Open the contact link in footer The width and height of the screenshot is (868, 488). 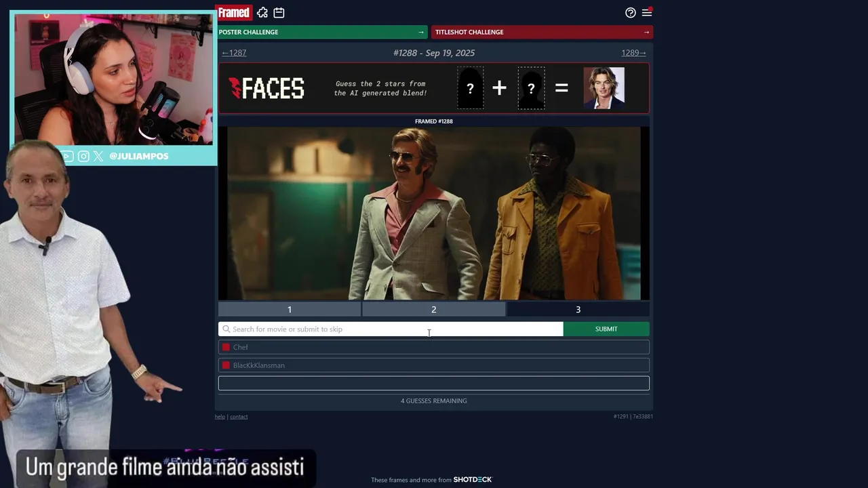[x=239, y=416]
